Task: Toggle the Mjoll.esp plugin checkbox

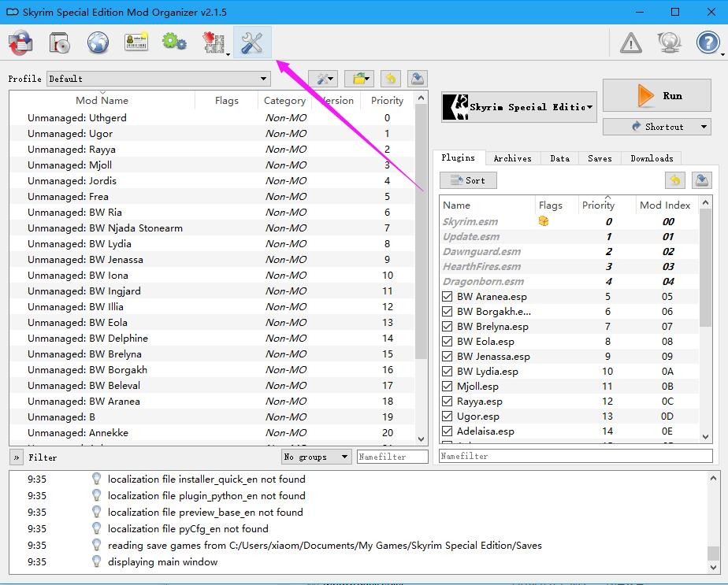Action: [x=447, y=387]
